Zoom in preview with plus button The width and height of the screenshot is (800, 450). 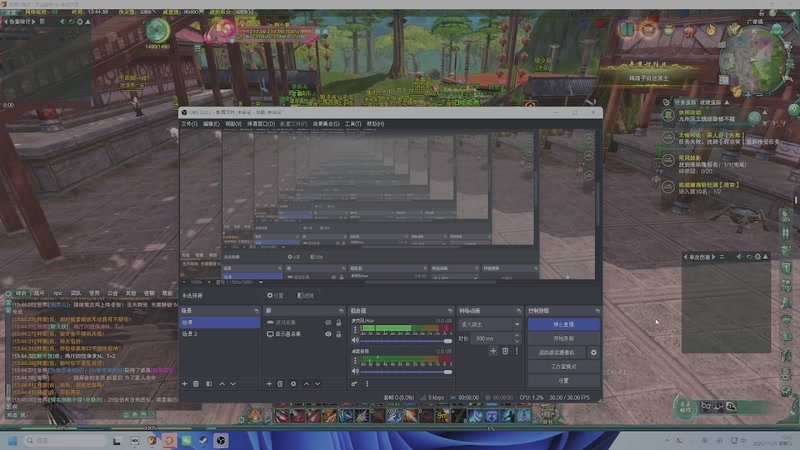pos(209,282)
